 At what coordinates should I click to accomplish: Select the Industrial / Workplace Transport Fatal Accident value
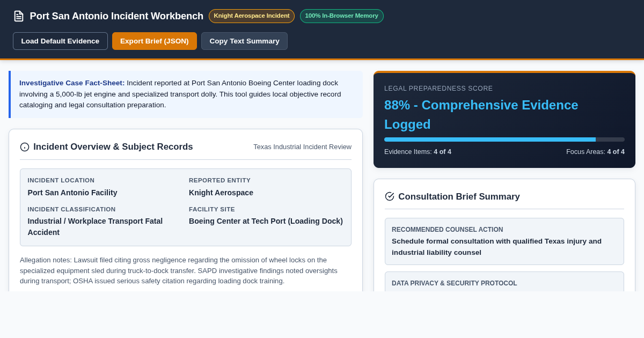[x=95, y=226]
